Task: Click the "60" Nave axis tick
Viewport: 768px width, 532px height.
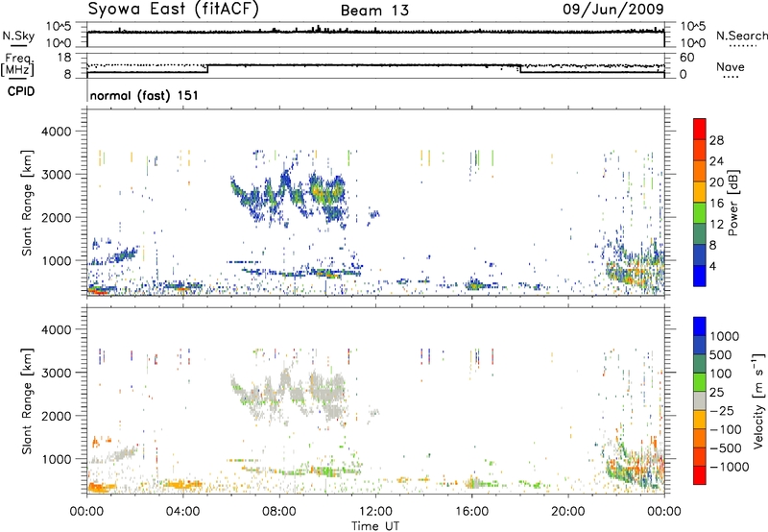Action: (687, 58)
